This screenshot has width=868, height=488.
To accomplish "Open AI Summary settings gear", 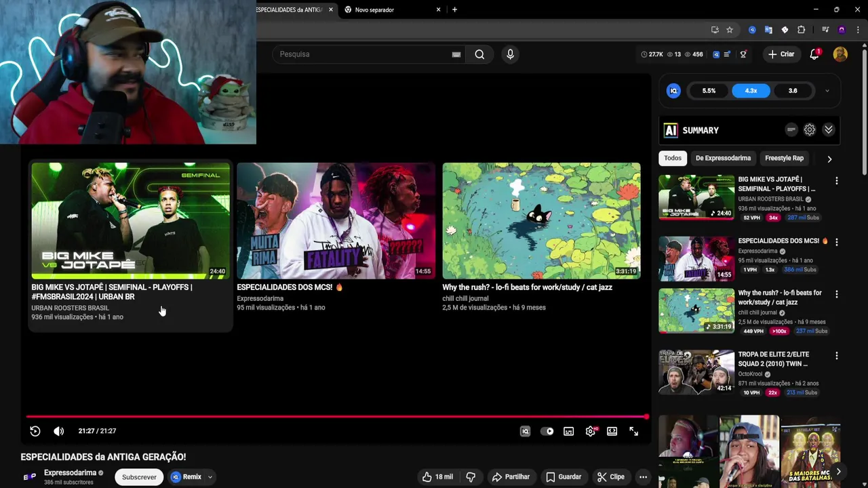I will point(810,130).
